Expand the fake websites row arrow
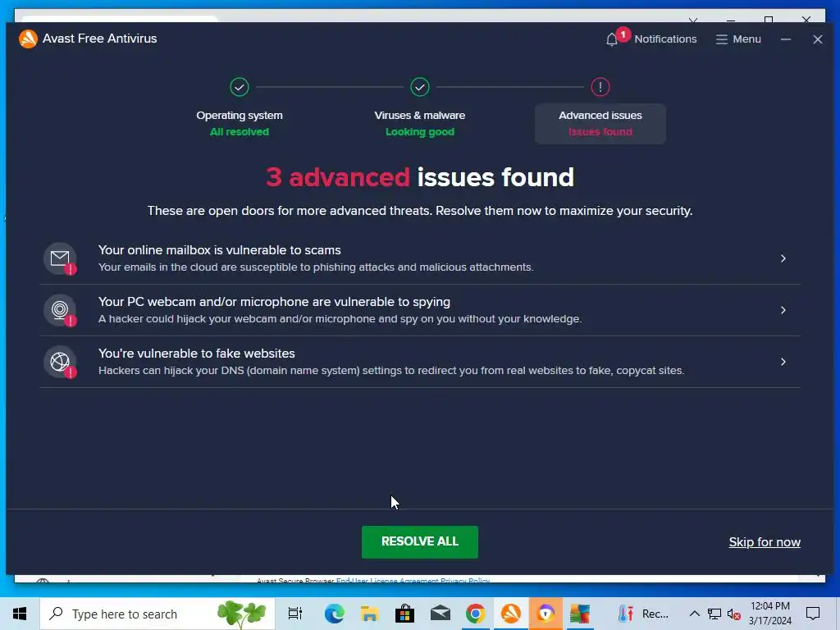Image resolution: width=840 pixels, height=630 pixels. click(x=783, y=362)
